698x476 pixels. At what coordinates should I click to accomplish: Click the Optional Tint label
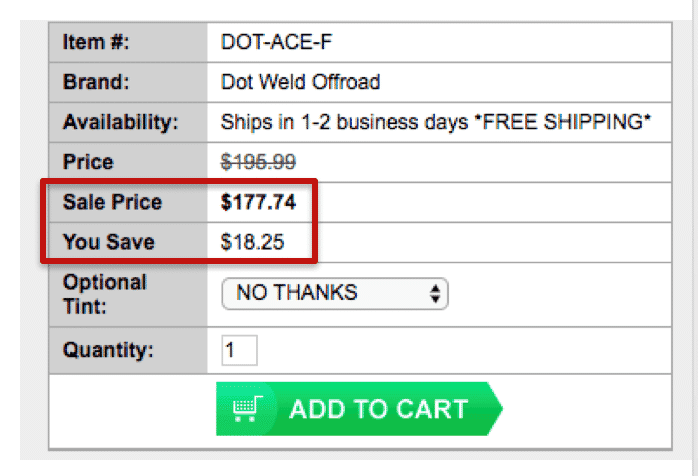tap(105, 294)
